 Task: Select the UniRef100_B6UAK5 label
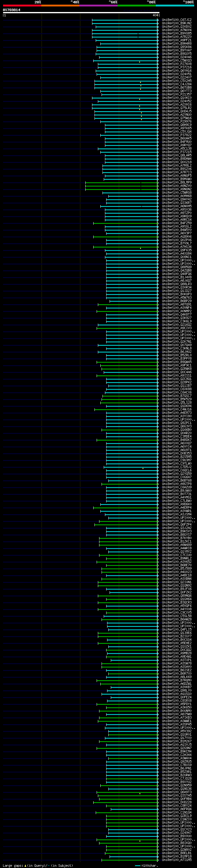176,139
